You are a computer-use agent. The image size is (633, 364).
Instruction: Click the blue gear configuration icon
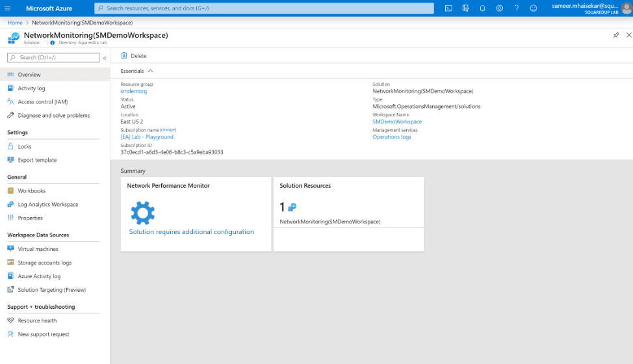click(142, 213)
